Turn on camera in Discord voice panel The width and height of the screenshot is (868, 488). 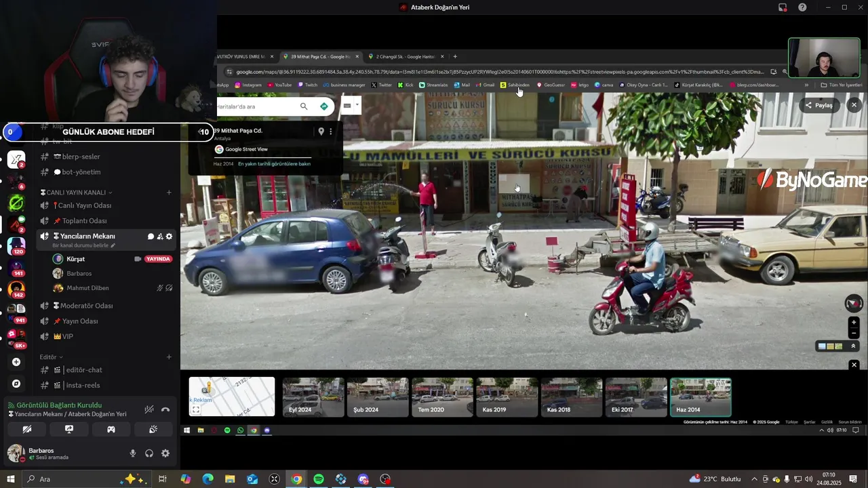pyautogui.click(x=27, y=429)
